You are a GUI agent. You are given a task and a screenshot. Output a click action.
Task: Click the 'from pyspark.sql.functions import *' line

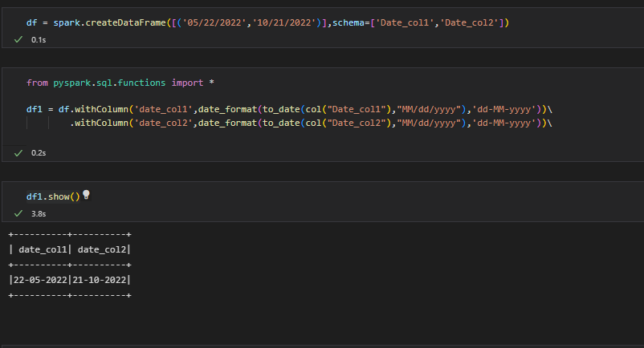coord(120,83)
